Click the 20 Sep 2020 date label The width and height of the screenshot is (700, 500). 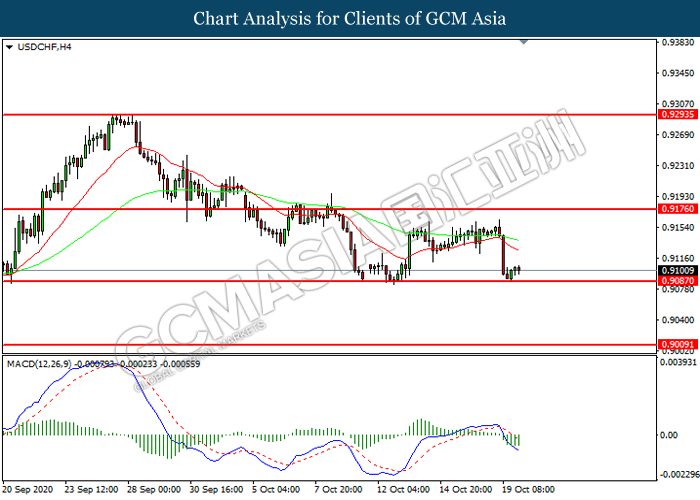coord(28,489)
